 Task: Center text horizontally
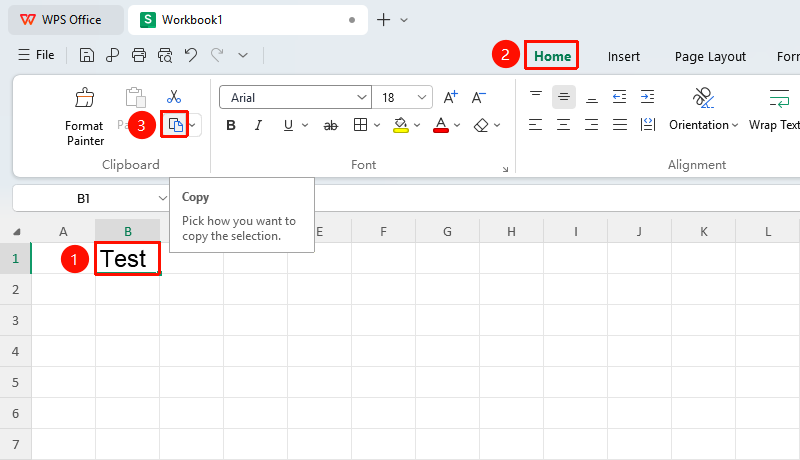pyautogui.click(x=564, y=124)
